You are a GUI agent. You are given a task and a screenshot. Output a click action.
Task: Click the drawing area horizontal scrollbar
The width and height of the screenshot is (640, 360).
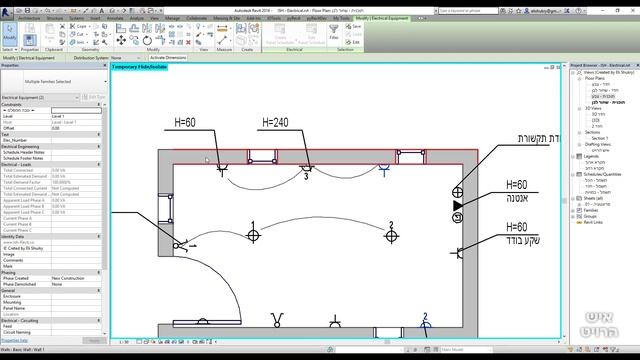coord(387,342)
